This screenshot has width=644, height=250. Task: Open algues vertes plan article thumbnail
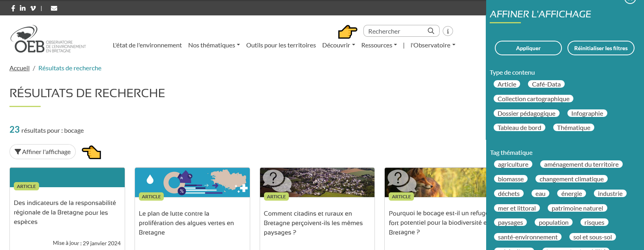[x=192, y=182]
